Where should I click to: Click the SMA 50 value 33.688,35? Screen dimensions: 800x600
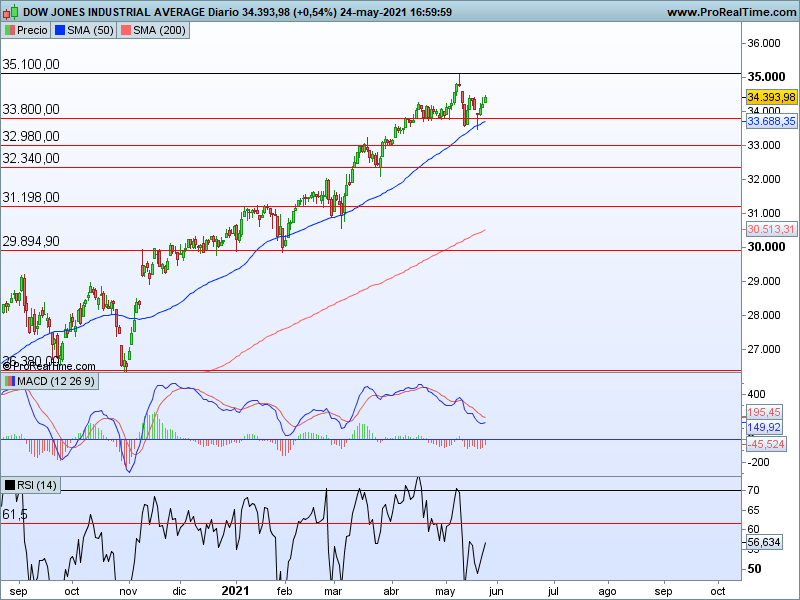coord(771,121)
